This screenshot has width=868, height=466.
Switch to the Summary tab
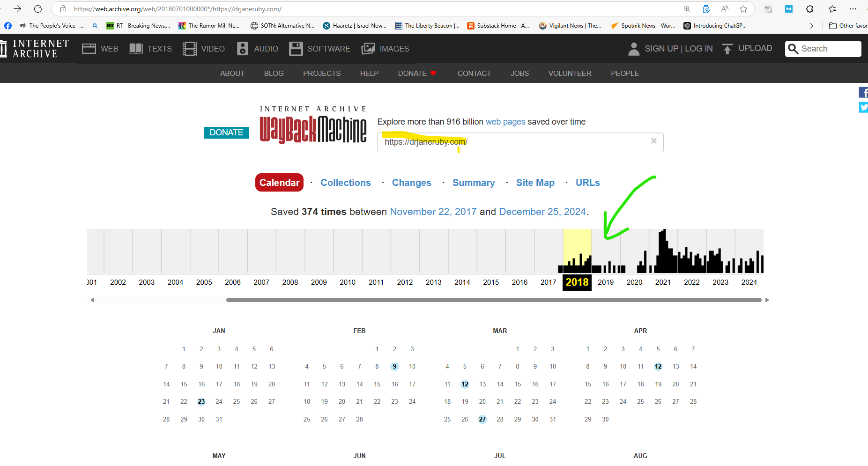click(x=474, y=183)
